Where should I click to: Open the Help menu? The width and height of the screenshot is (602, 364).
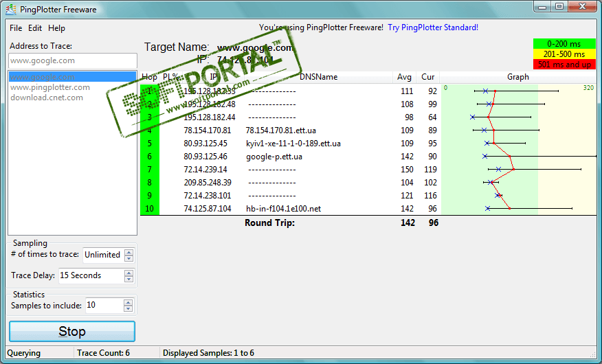56,28
